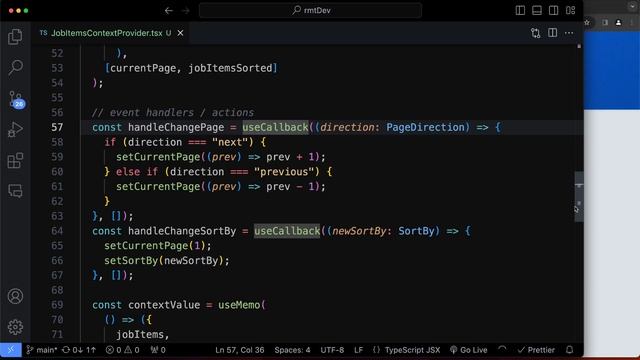Toggle the bottom panel layout icon

pos(537,11)
